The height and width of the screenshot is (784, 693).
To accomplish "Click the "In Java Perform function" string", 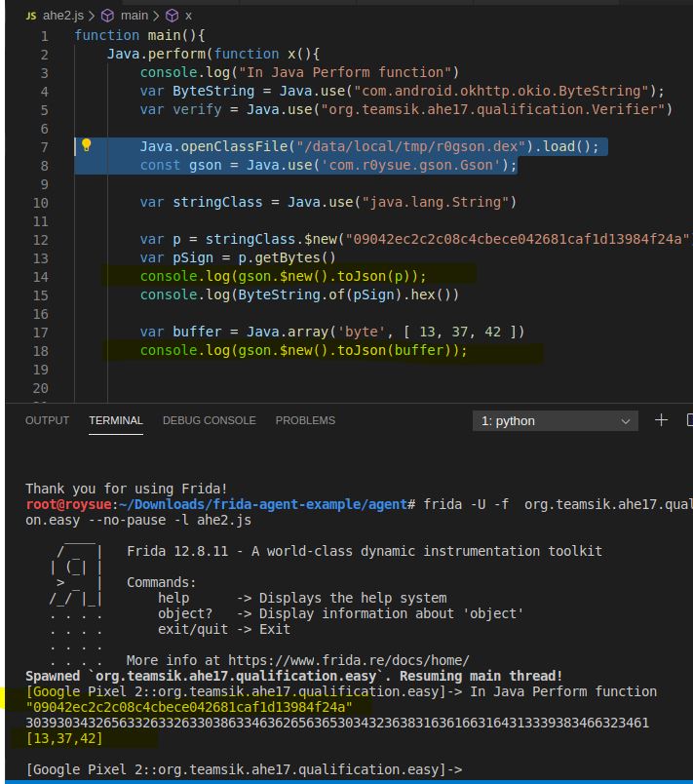I will coord(344,72).
